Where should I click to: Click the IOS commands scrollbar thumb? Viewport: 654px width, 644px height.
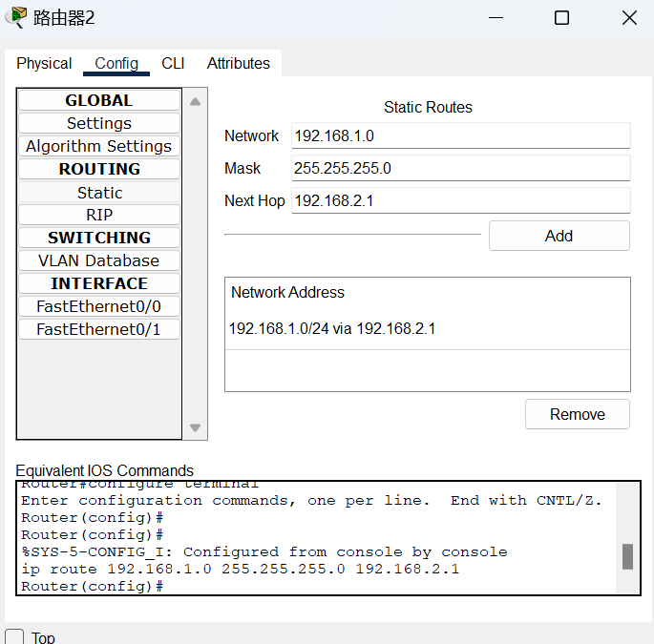tap(627, 556)
